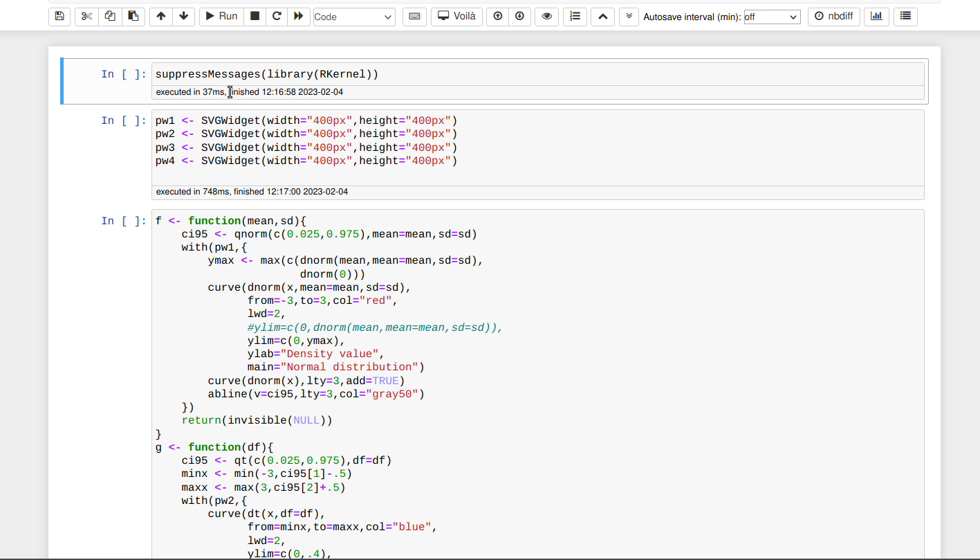Launch the Voilà dashboard preview
Image resolution: width=980 pixels, height=560 pixels.
[456, 16]
